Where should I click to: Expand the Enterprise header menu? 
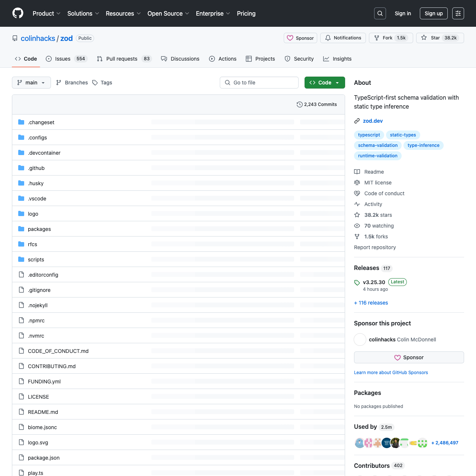213,13
